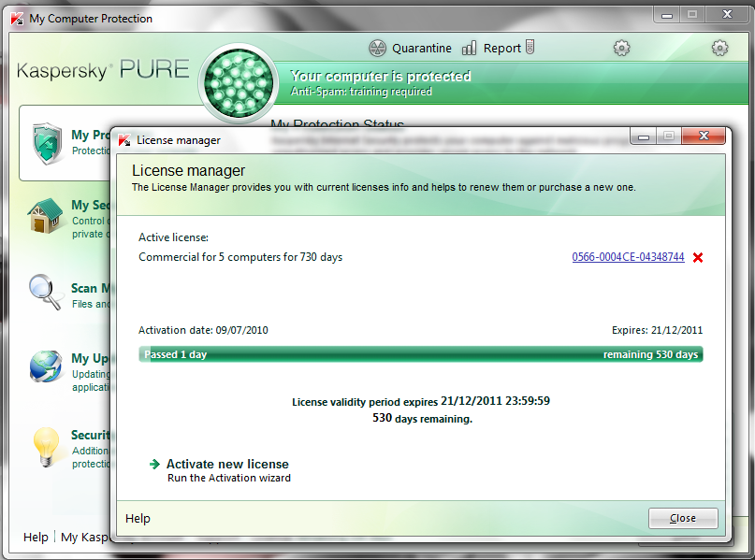Open the first settings gear icon
Screen dimensions: 755x560
[x=621, y=48]
